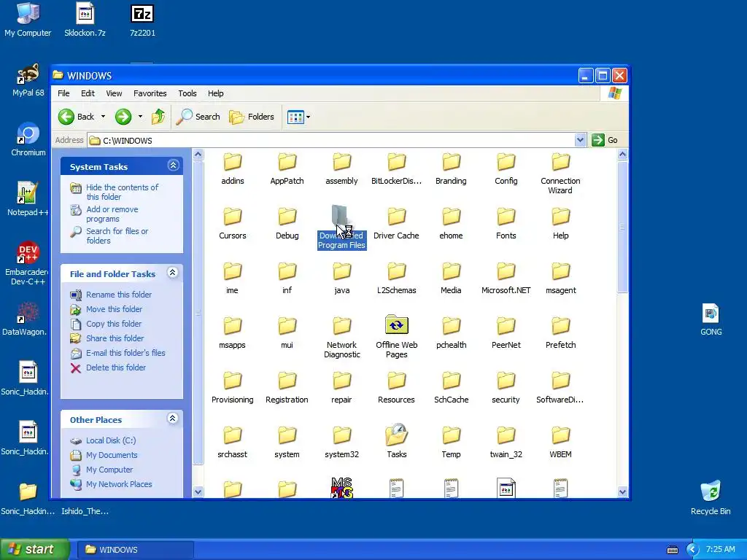
Task: Click the Start button
Action: 35,549
